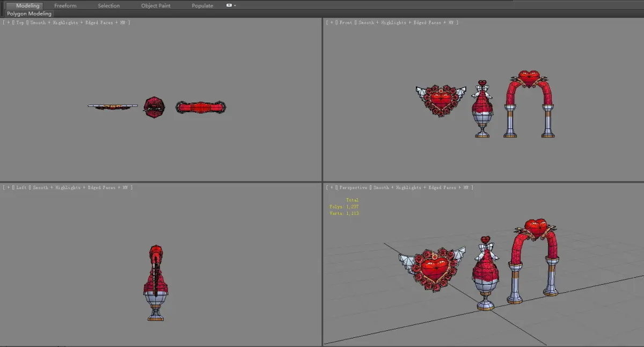Select the winged heart model in Front viewport
The height and width of the screenshot is (347, 644).
[x=441, y=100]
